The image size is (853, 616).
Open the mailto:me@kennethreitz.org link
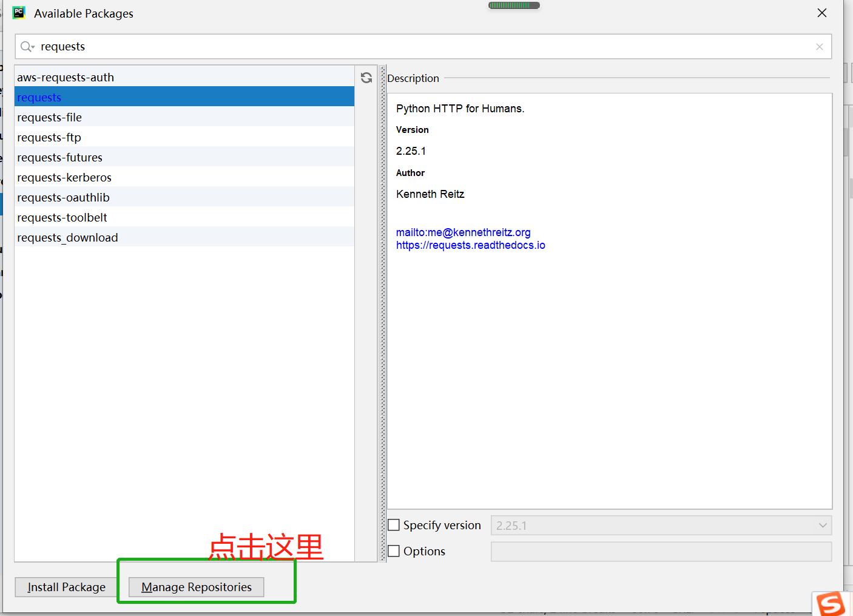point(464,232)
